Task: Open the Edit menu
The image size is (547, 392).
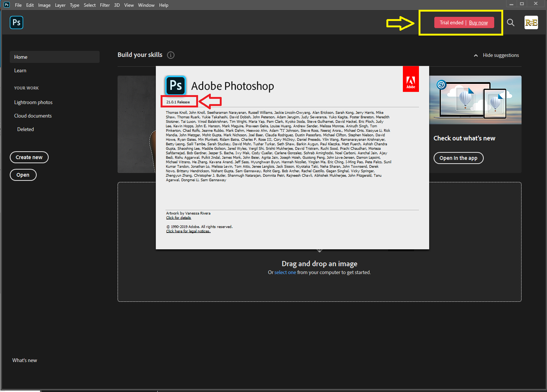Action: 30,5
